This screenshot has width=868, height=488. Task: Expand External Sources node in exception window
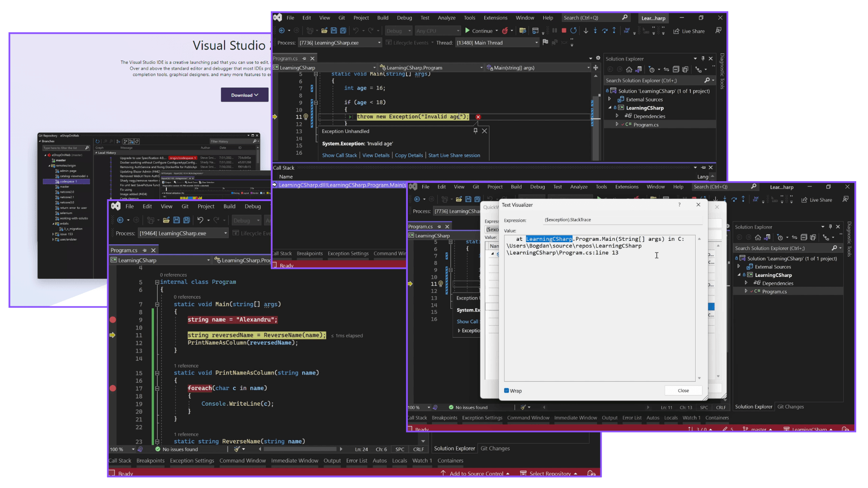tap(609, 99)
